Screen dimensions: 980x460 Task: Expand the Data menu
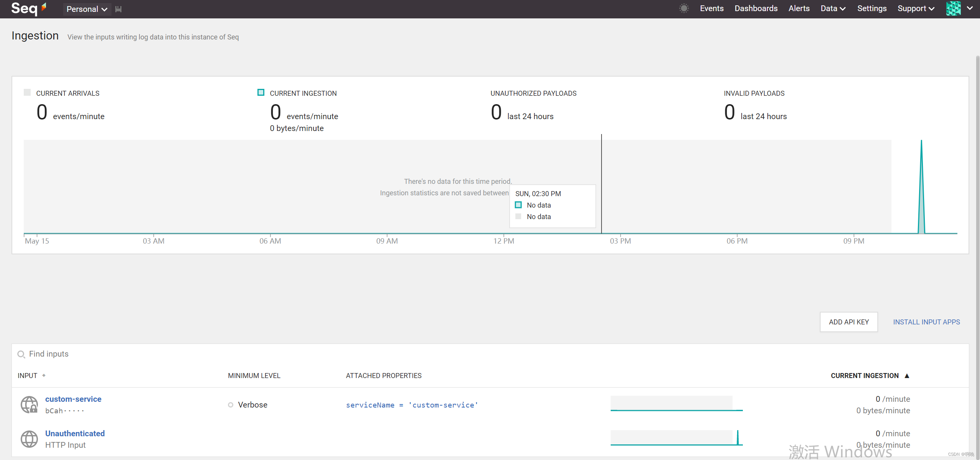[x=833, y=8]
